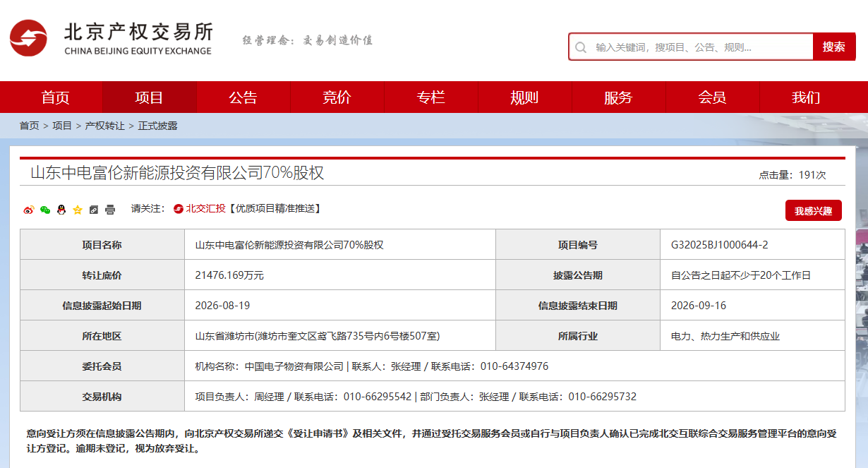This screenshot has width=868, height=468.
Task: Select project number G32025BJ1000644-2
Action: [x=719, y=245]
